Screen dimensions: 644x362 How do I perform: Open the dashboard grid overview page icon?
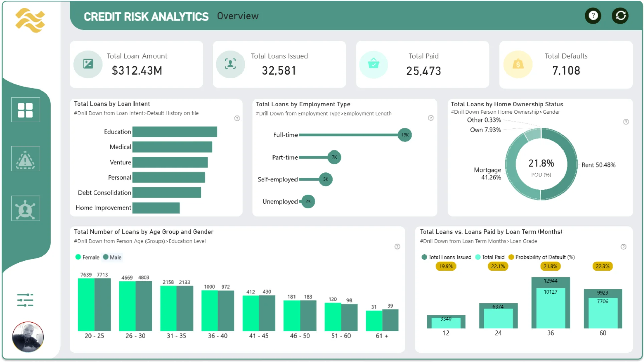25,110
